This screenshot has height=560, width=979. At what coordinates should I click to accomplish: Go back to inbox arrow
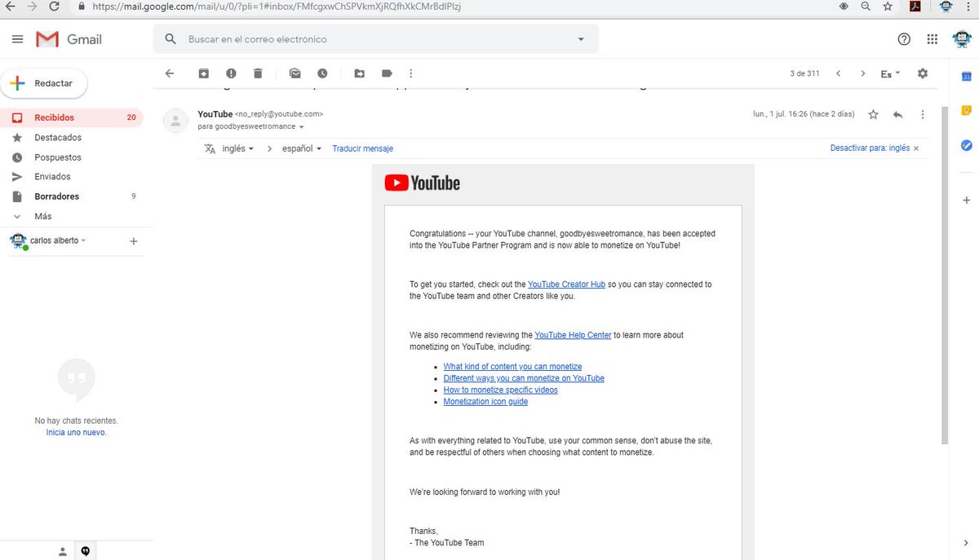[x=170, y=73]
